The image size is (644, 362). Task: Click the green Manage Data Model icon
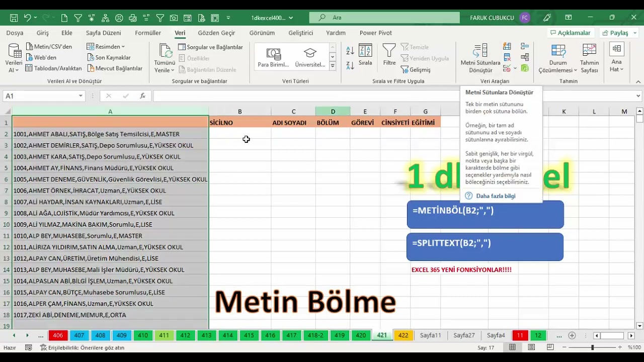coord(525,68)
